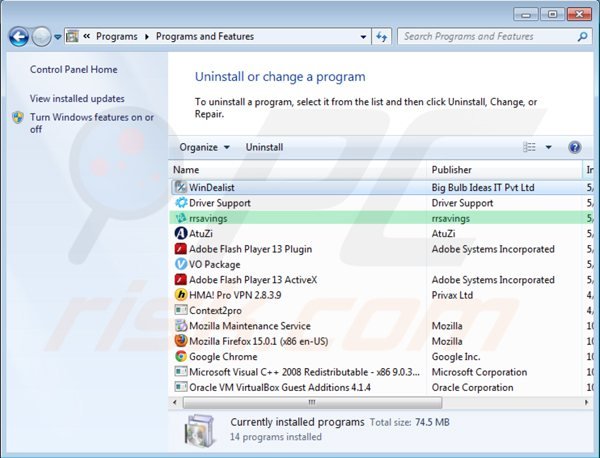The height and width of the screenshot is (458, 600).
Task: Select Adobe Flash Player 13 Plugin
Action: coord(251,249)
